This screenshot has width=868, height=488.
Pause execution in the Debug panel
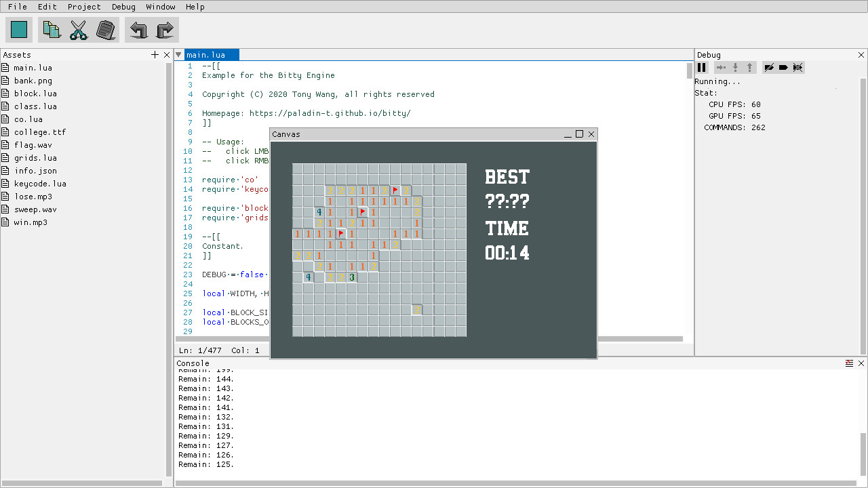point(702,67)
